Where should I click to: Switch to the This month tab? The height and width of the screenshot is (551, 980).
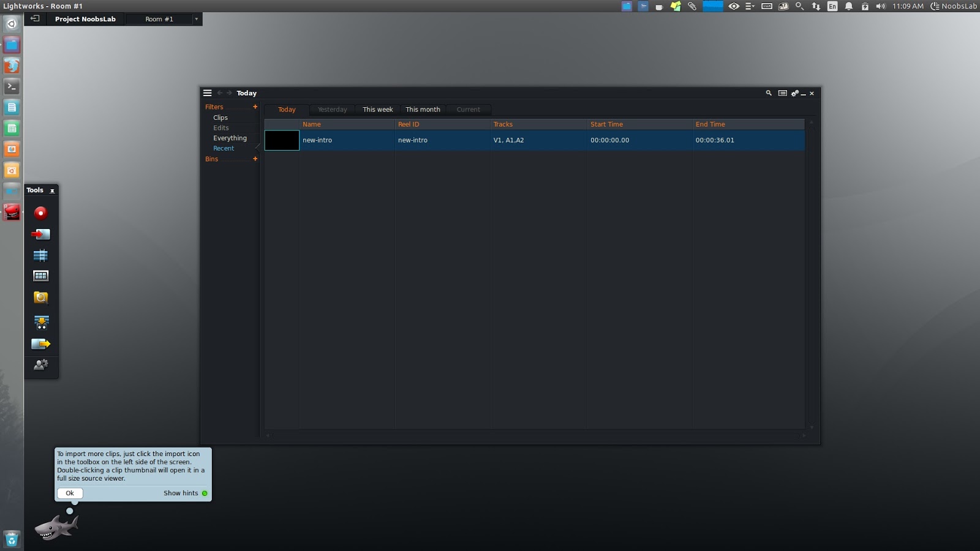(x=423, y=110)
